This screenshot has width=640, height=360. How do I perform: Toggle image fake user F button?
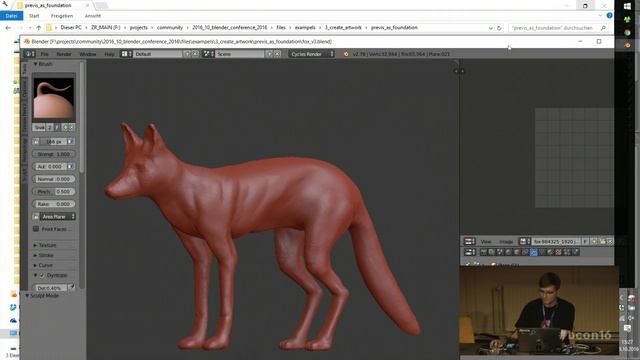[x=585, y=242]
